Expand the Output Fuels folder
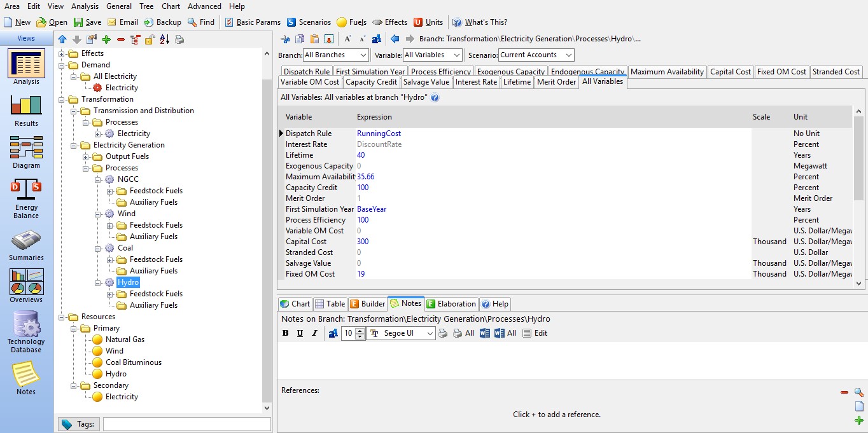The image size is (868, 433). coord(86,156)
